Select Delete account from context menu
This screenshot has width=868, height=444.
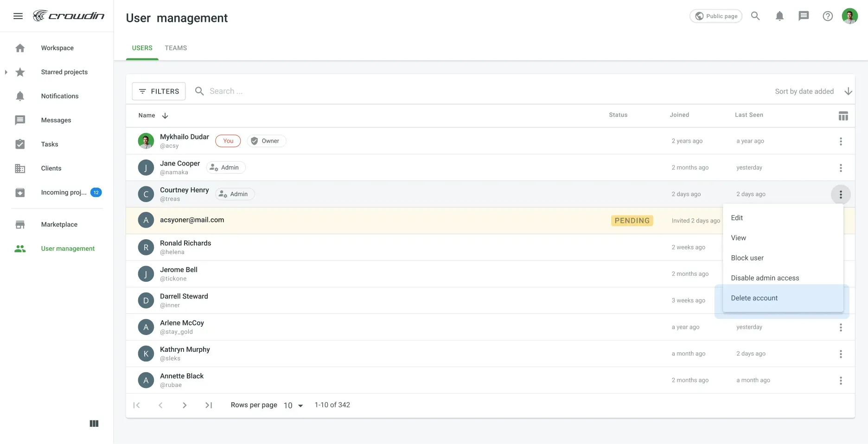pyautogui.click(x=754, y=298)
